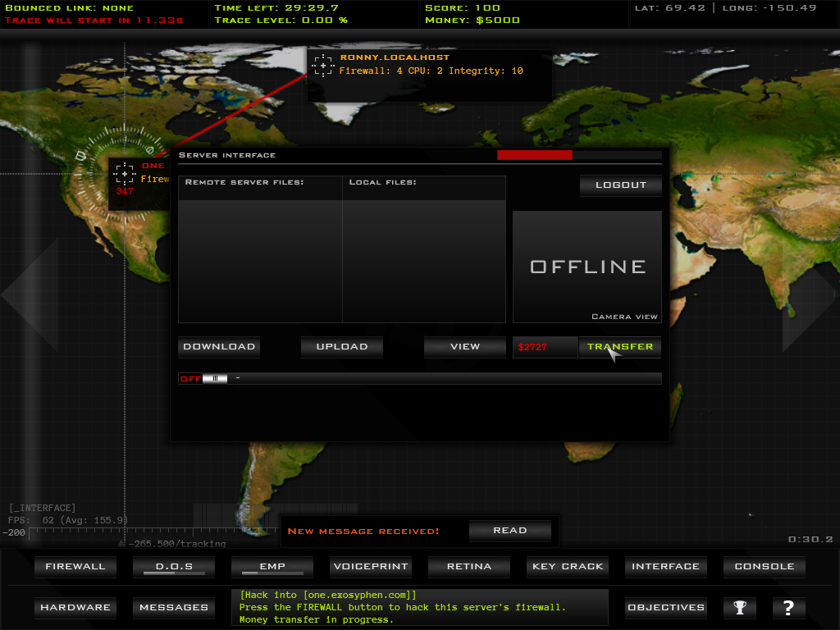Screen dimensions: 840x630
Task: Click the trophy achievements icon
Action: 740,608
